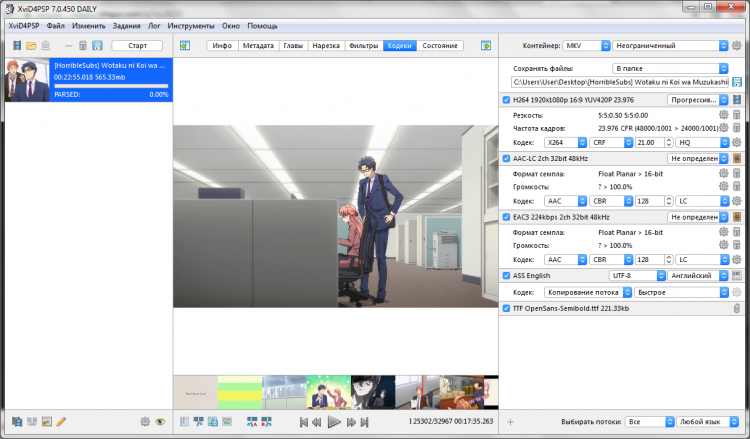Screen dimensions: 750x439
Task: Click the attachment clip icon of OpenSans font
Action: coord(737,308)
